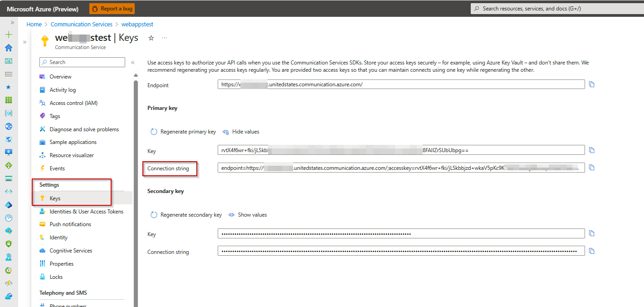This screenshot has height=307, width=644.
Task: Pin webappstest Keys page with star
Action: click(x=151, y=38)
